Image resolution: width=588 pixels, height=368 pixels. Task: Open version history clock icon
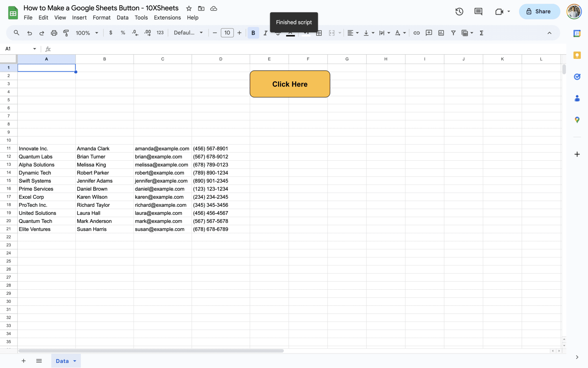pos(459,11)
